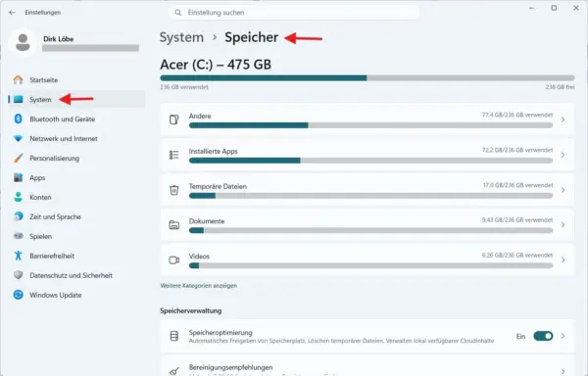Click the Konten person icon
This screenshot has width=588, height=376.
tap(18, 197)
